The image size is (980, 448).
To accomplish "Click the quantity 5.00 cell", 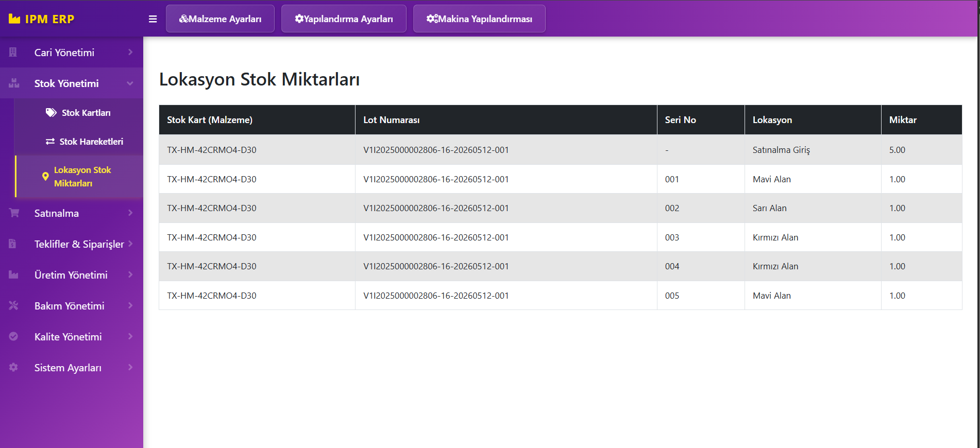I will [x=921, y=150].
